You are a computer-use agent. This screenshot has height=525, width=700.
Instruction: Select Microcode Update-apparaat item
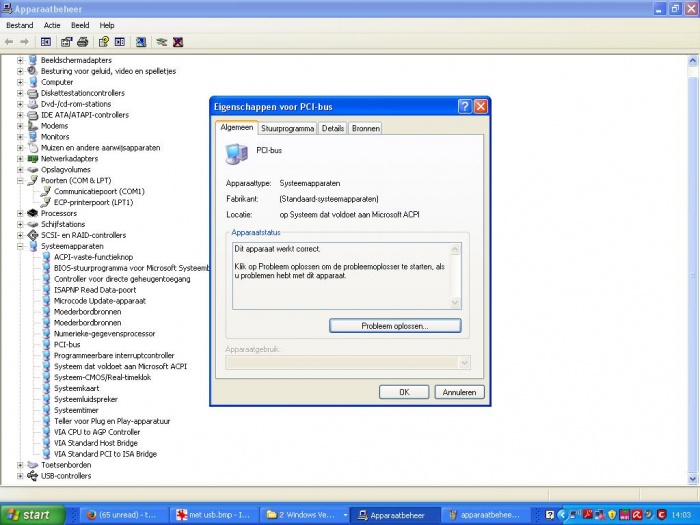[100, 301]
